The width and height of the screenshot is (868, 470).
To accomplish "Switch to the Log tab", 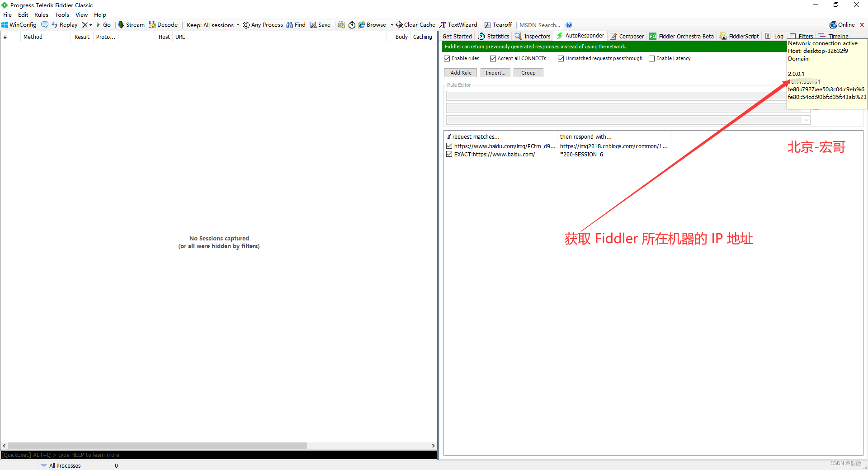I will [774, 36].
